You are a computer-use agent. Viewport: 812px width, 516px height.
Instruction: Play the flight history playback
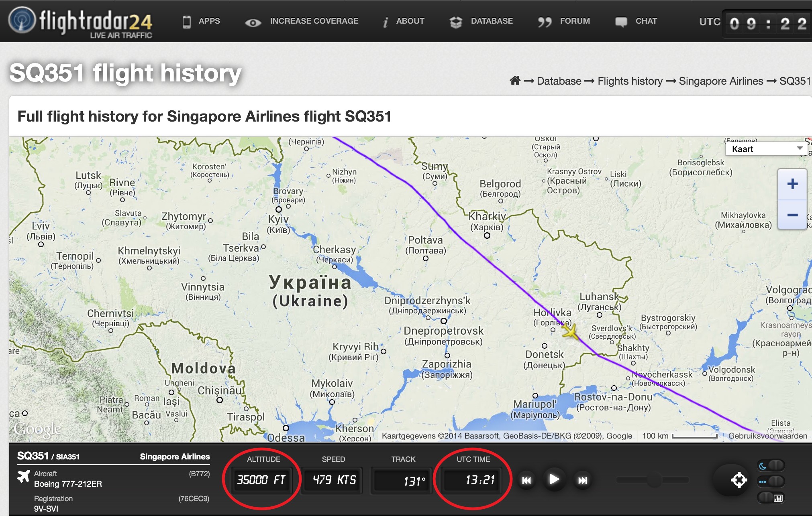(x=554, y=479)
